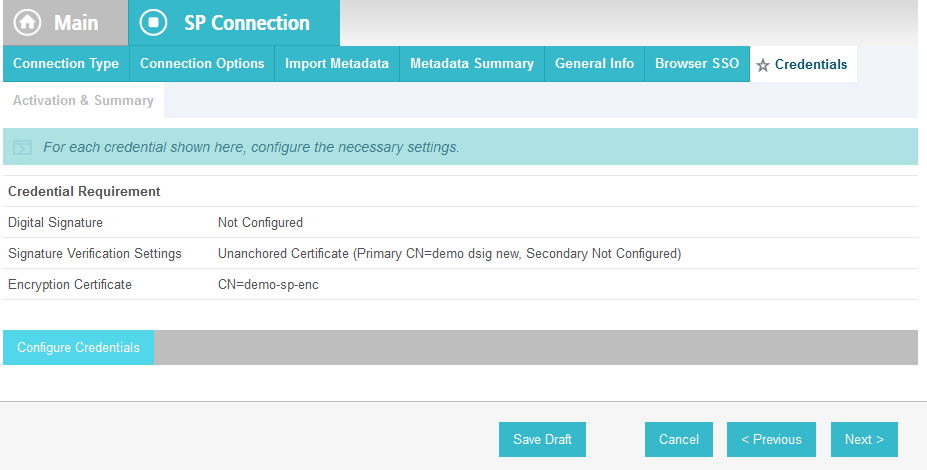Go back with Previous button
The width and height of the screenshot is (927, 470).
pyautogui.click(x=772, y=439)
